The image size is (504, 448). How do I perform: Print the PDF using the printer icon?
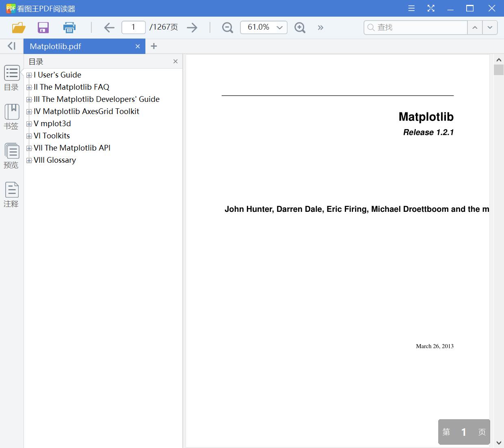[69, 27]
